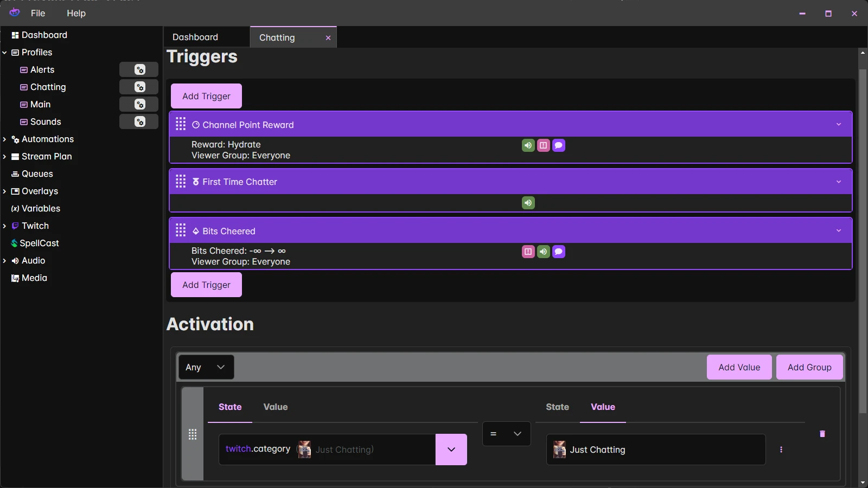Open the equals operator dropdown
Image resolution: width=868 pixels, height=488 pixels.
pos(507,434)
